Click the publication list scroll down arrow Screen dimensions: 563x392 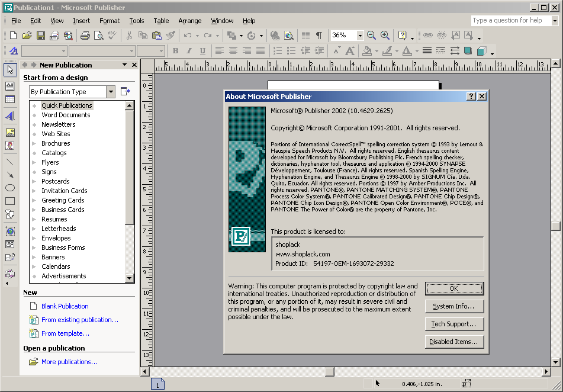130,278
